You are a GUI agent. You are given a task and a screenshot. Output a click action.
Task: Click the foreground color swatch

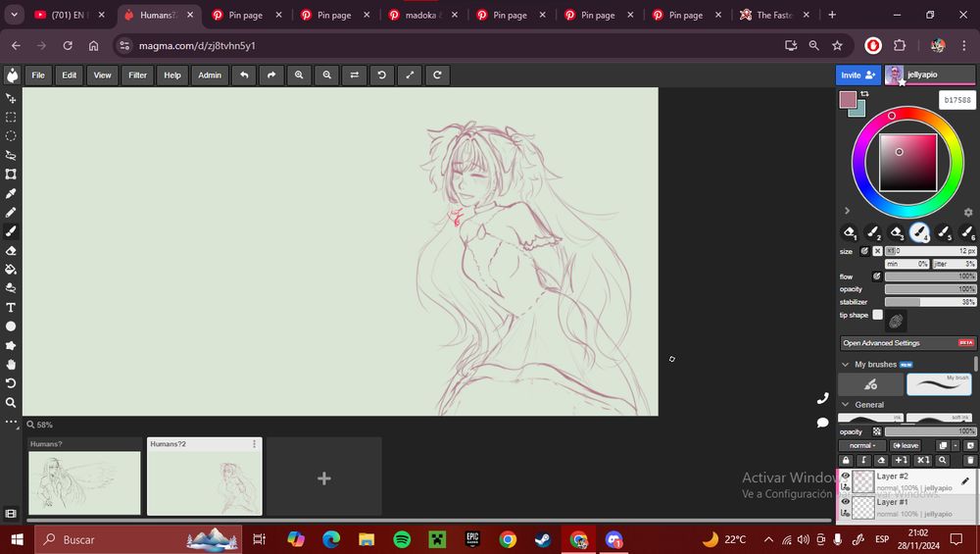[848, 99]
